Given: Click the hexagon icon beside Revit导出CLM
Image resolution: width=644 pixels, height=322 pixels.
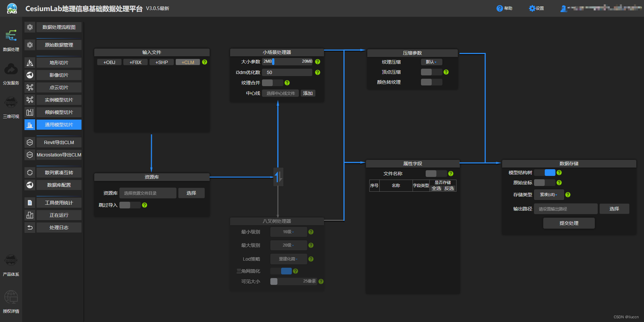Looking at the screenshot, I should point(30,142).
